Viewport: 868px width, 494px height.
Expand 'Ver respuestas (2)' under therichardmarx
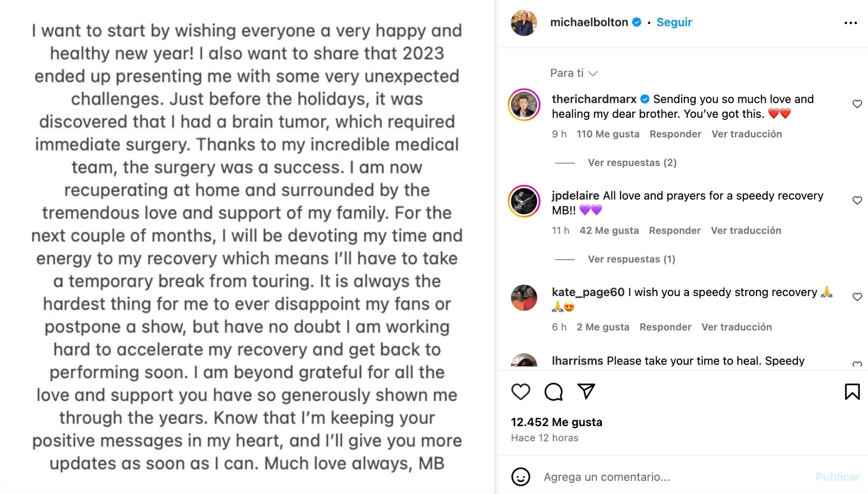[x=632, y=163]
